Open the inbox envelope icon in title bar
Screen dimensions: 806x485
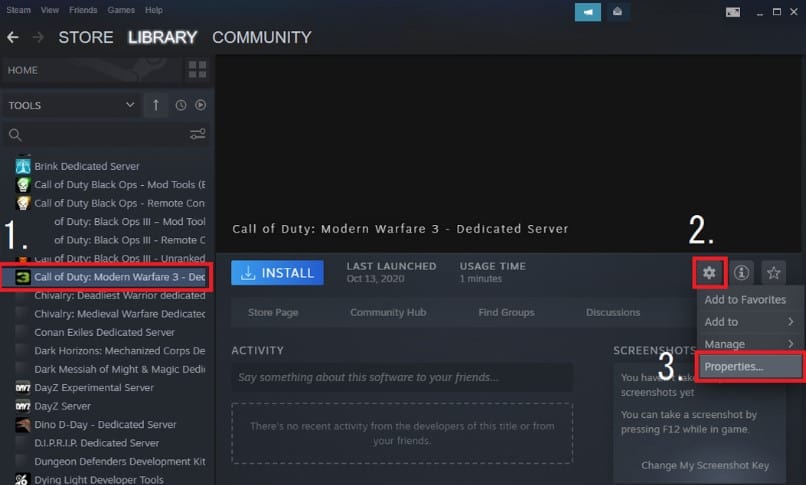point(617,12)
